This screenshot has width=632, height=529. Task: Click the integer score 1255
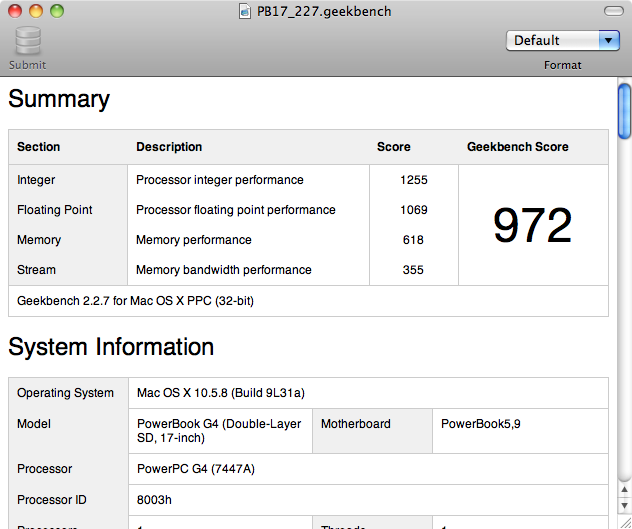click(414, 180)
